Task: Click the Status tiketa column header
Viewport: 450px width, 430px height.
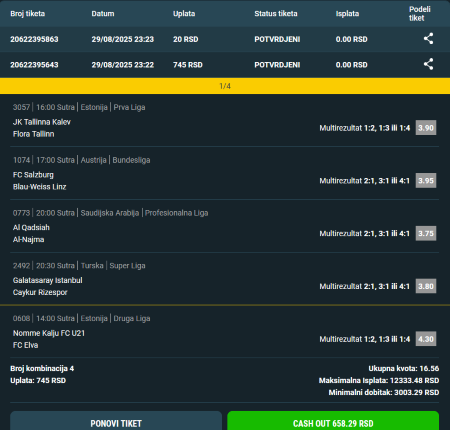Action: pos(276,14)
